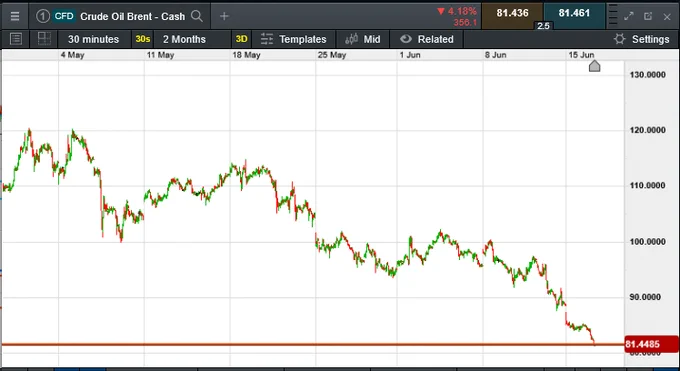Click the orange current price line
Viewport: 680px width, 371px height.
tap(312, 345)
